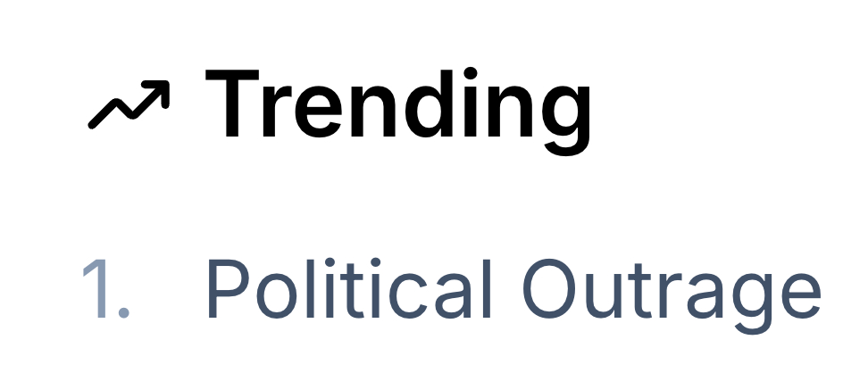Open the Political Outrage trending topic
Screen dimensions: 868x373
(512, 291)
